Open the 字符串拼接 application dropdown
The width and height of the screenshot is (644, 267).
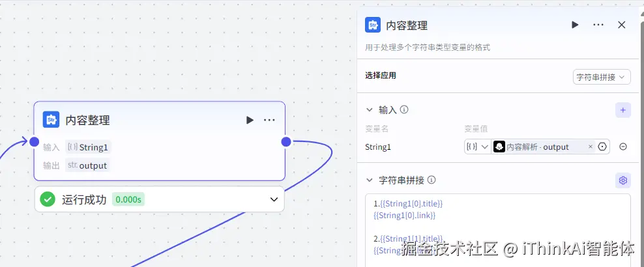602,77
